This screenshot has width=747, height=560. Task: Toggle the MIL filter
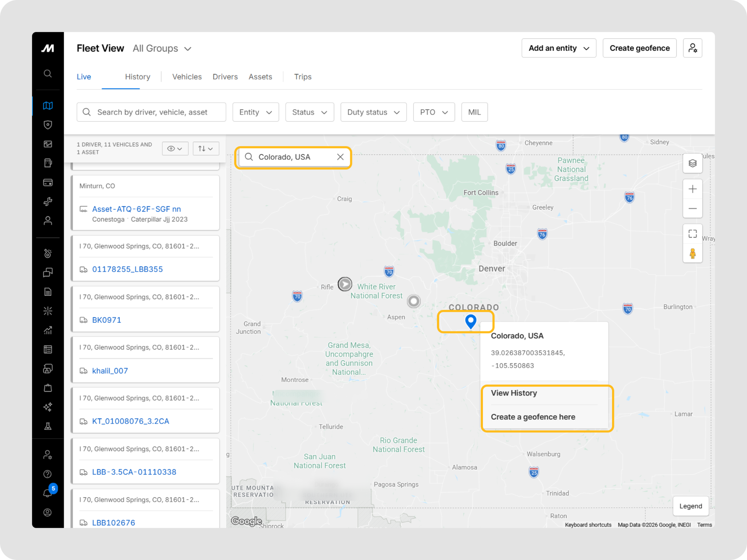point(474,112)
